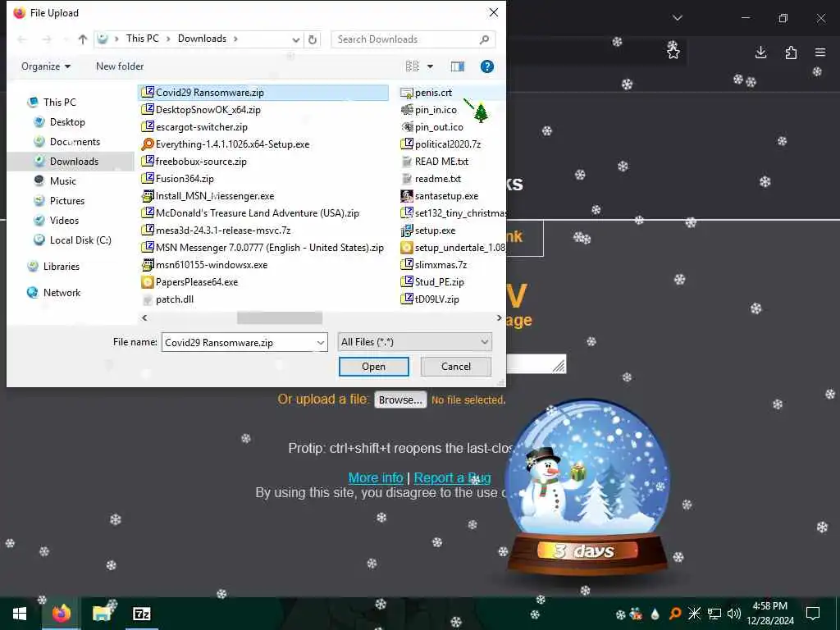Open 7-Zip from the taskbar
This screenshot has height=630, width=840.
[141, 614]
